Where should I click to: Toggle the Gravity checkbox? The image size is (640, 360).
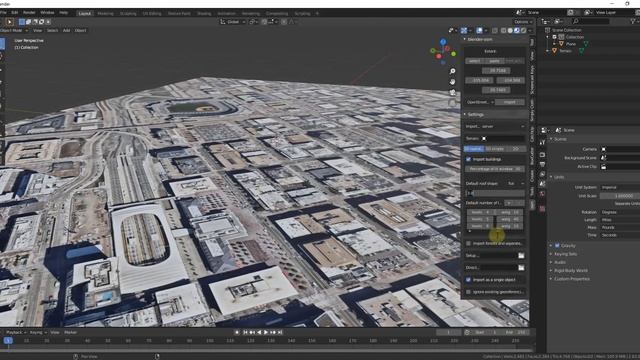[x=557, y=246]
